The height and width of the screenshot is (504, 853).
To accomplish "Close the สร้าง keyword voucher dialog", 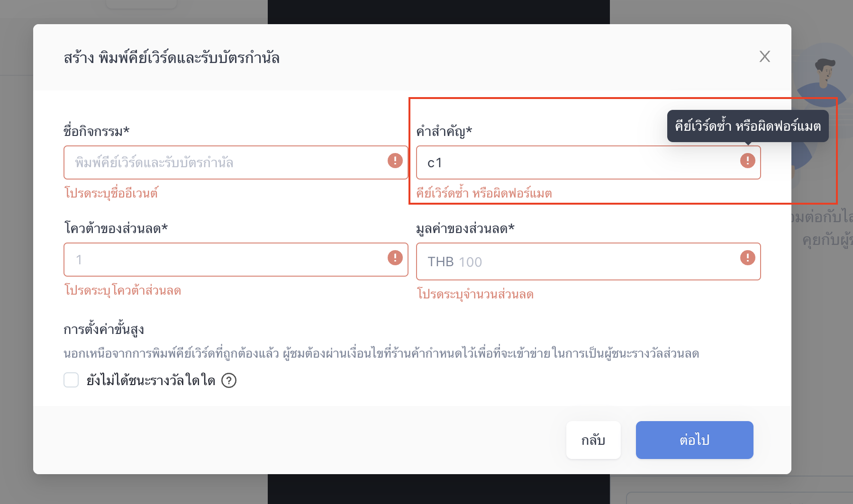I will coord(764,56).
